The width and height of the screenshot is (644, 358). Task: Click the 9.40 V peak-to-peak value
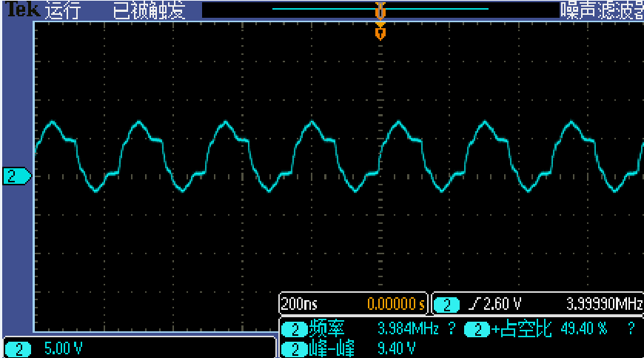(396, 348)
